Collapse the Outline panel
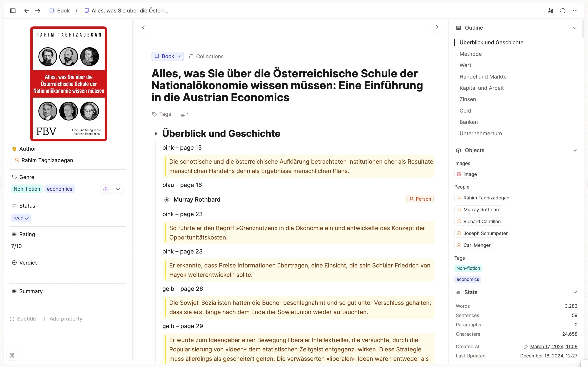This screenshot has height=367, width=588. pos(574,28)
